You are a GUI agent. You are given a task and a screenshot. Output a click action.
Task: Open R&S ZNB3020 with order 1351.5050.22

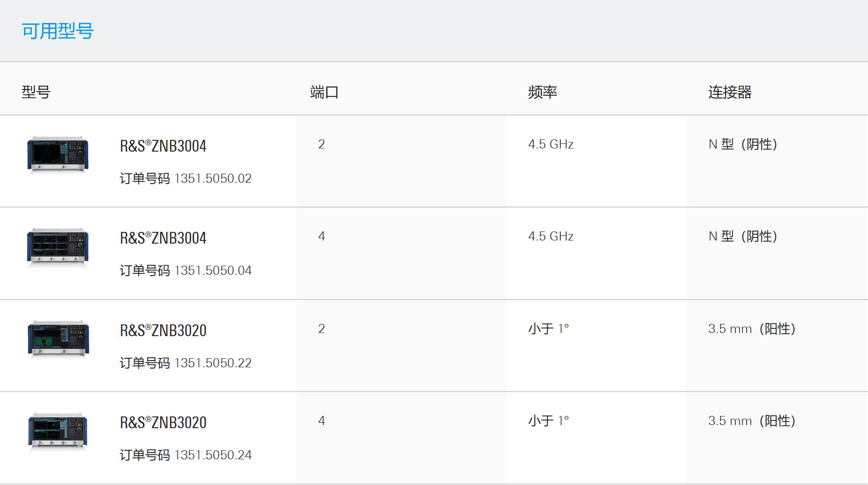point(163,331)
